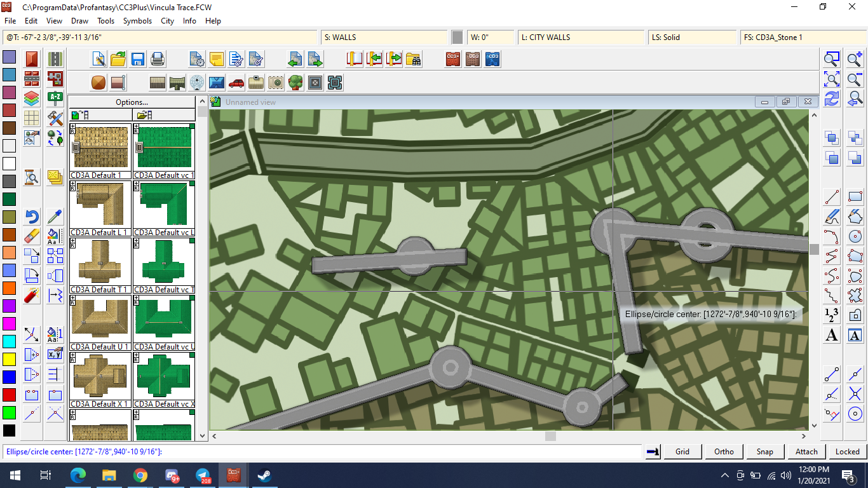Click the Bring to Front icon
This screenshot has width=868, height=488.
832,138
